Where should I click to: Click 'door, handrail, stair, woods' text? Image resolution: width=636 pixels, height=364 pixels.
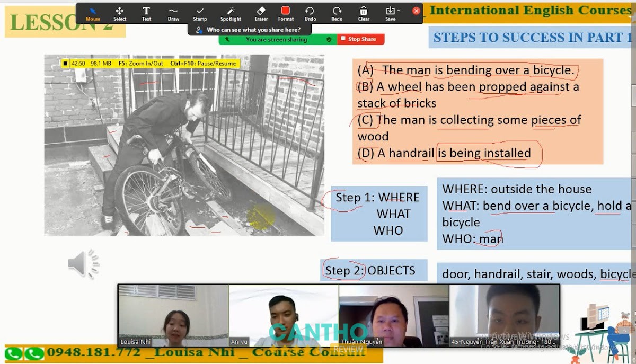(x=519, y=274)
